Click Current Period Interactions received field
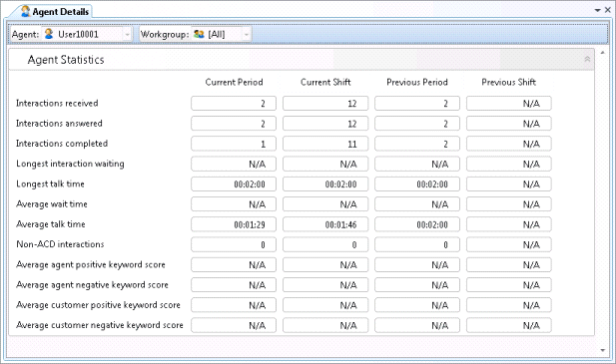Screen dimensions: 616x364 pos(234,104)
